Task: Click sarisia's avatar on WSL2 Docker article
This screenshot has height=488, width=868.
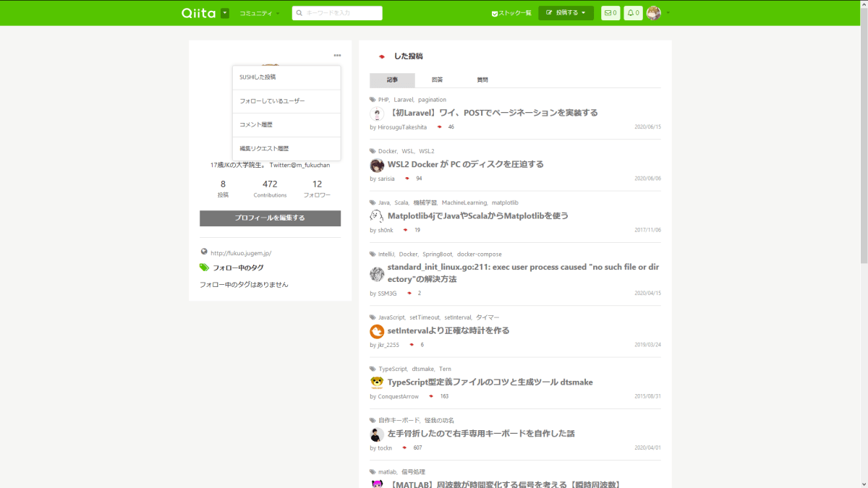Action: tap(377, 165)
